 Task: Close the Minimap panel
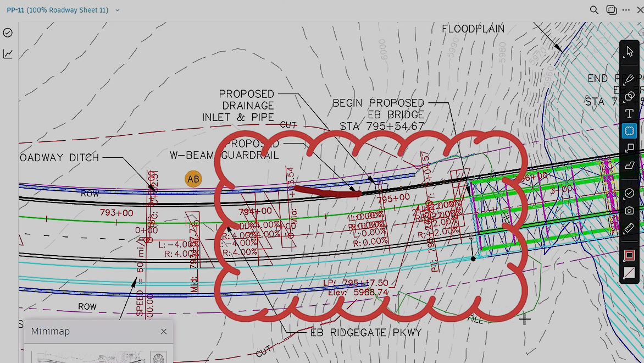[x=163, y=331]
